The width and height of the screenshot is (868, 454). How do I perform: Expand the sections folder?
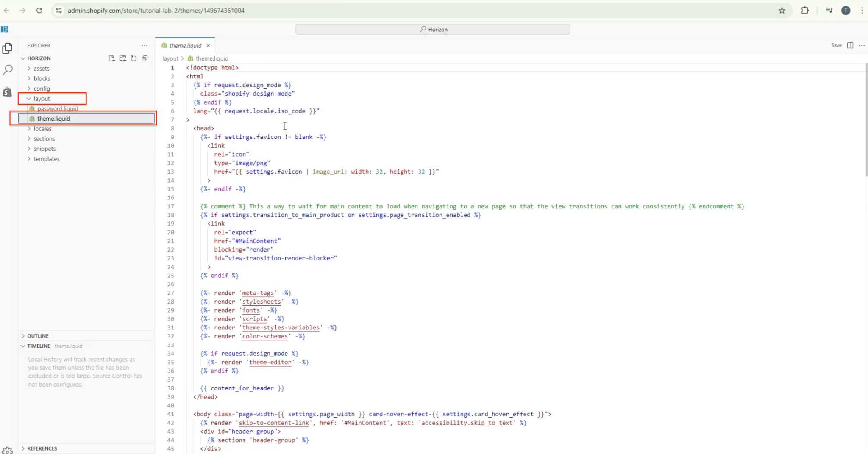point(44,139)
